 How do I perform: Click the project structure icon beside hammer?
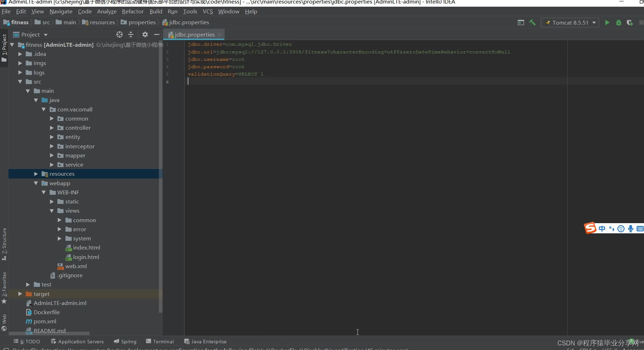coord(521,22)
